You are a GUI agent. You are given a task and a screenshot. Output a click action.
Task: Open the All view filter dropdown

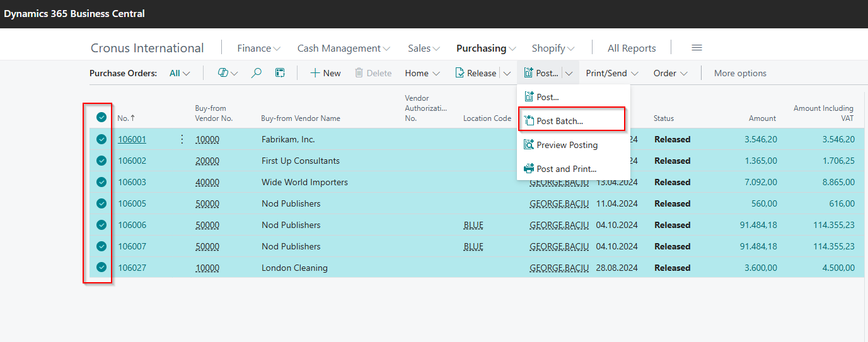tap(180, 73)
